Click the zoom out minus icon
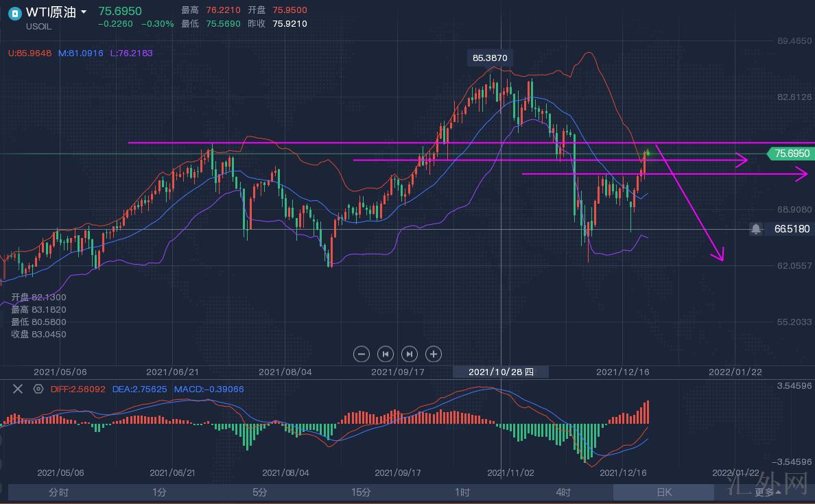 [x=362, y=354]
